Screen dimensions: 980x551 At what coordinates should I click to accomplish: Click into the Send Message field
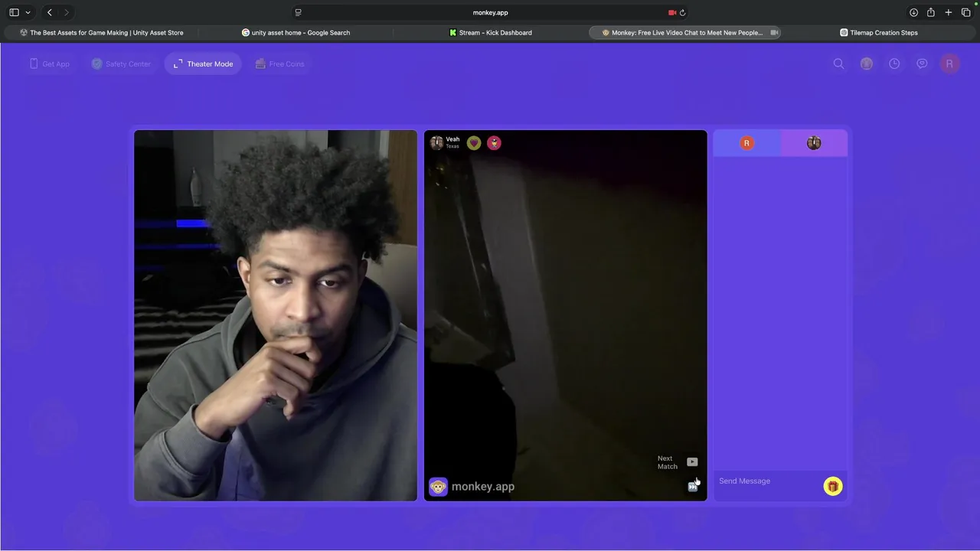(x=767, y=481)
